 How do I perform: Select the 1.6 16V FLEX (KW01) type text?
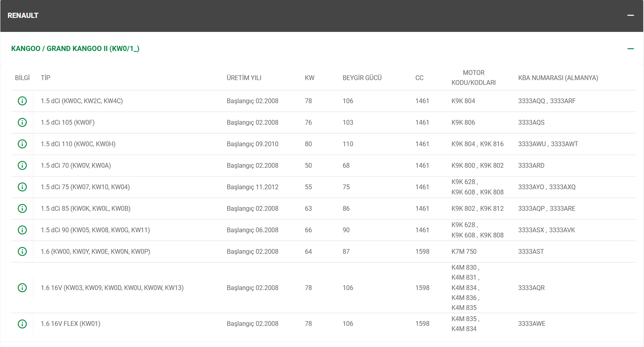pyautogui.click(x=71, y=324)
